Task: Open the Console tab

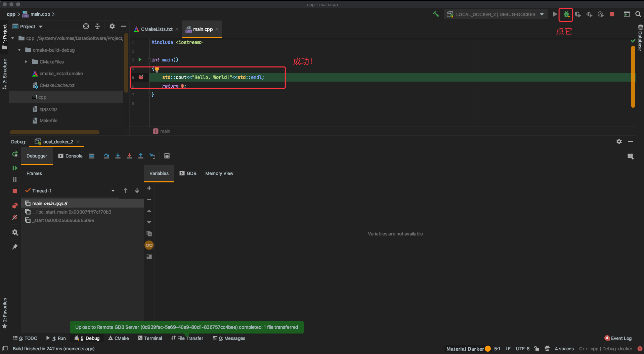Action: [70, 156]
